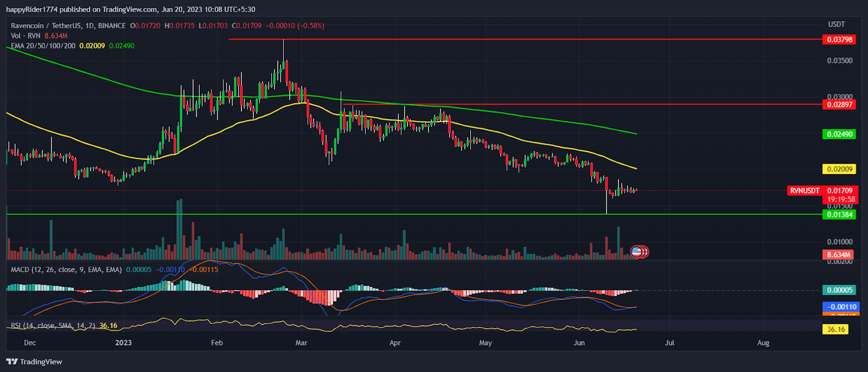Screen dimensions: 868x372
Task: Click the green 0.02490 EMA price label
Action: pos(839,134)
